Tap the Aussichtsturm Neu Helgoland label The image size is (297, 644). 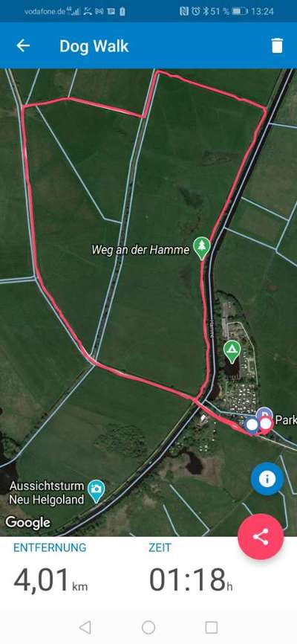click(47, 492)
